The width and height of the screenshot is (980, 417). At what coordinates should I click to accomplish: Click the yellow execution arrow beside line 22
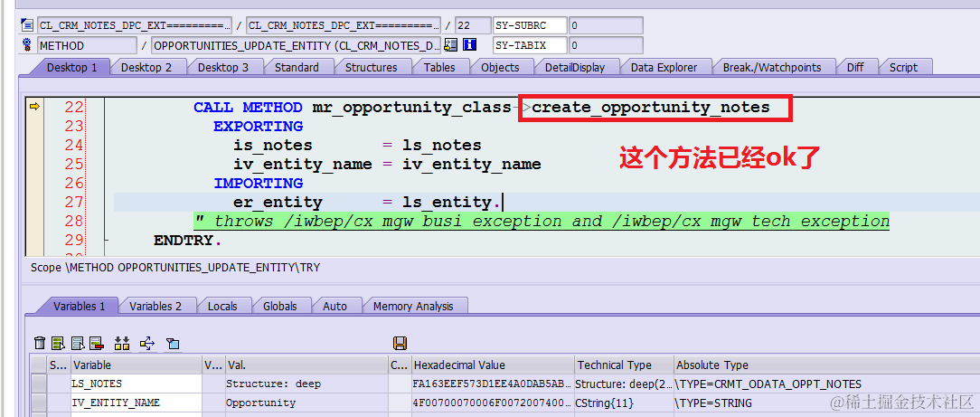35,107
